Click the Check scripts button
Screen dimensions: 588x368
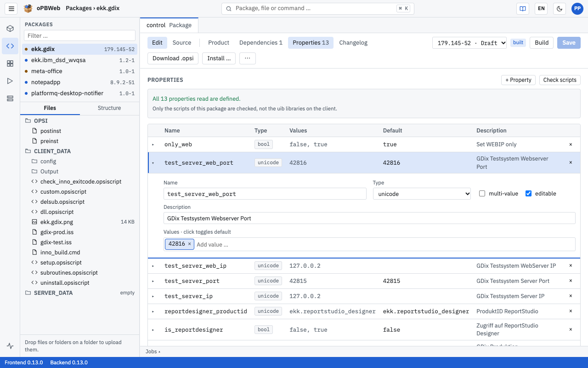[560, 80]
